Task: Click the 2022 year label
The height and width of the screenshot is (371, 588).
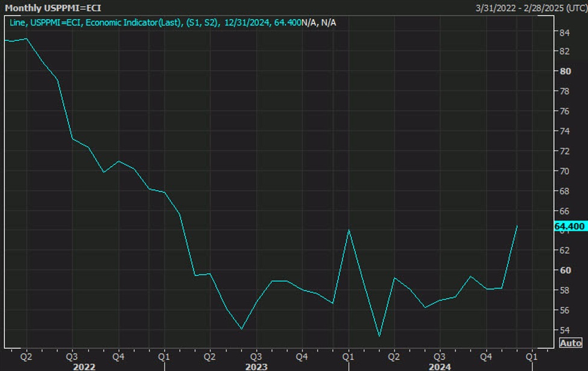Action: click(84, 366)
